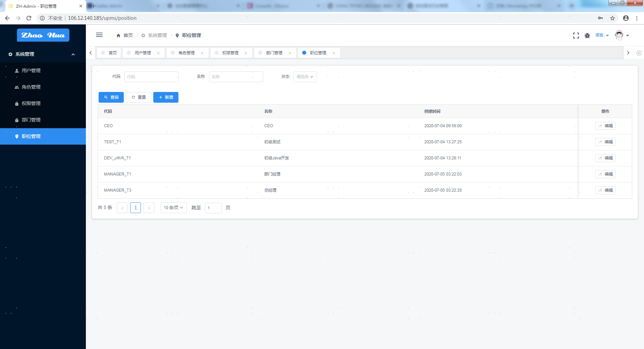Focus the 名称 search input

[236, 77]
